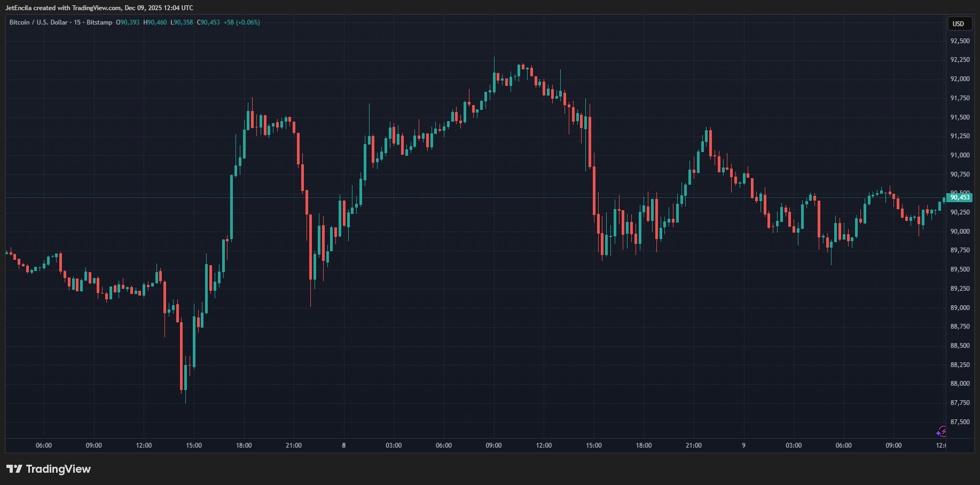
Task: Click the 88,250 price axis label
Action: pos(960,365)
